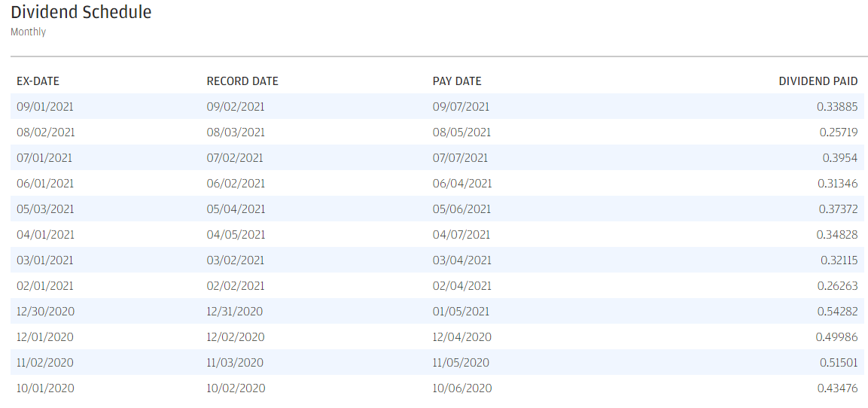Select dividend value 0.49986

pos(837,336)
